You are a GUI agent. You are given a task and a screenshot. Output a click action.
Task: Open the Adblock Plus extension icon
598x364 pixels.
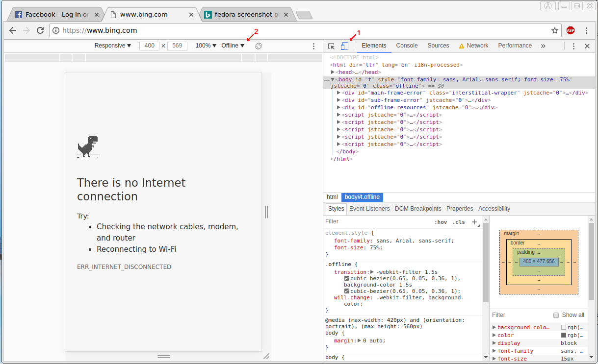[571, 30]
